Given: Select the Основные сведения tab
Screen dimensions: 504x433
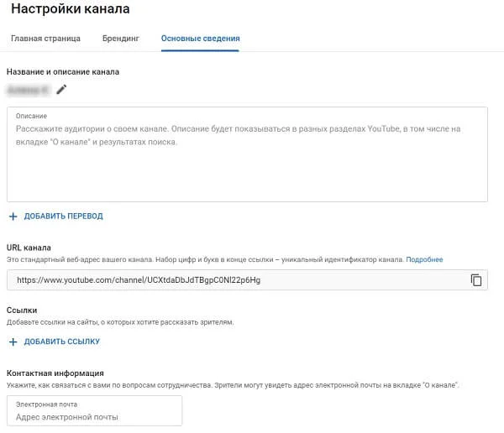Looking at the screenshot, I should point(200,39).
